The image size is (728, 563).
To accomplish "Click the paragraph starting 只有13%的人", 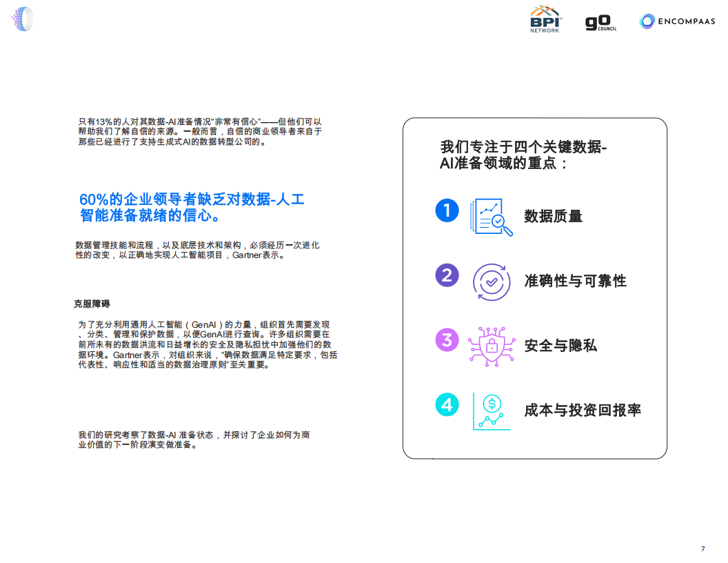I will [200, 132].
